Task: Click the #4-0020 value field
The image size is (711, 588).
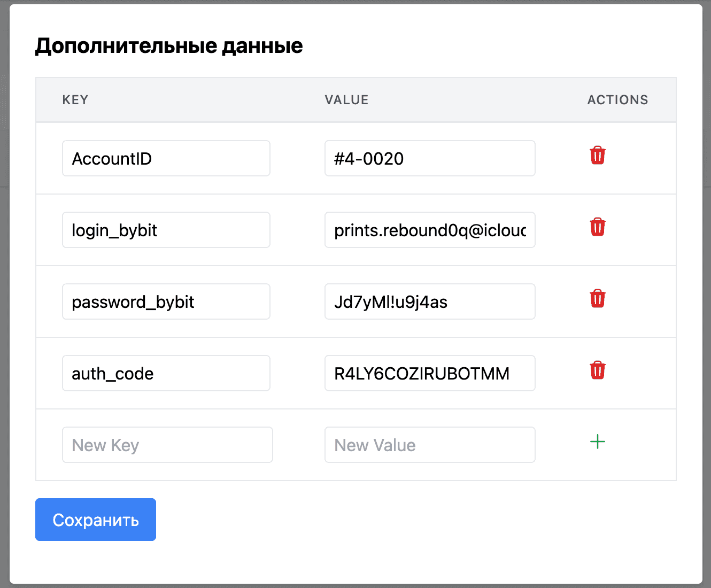Action: 429,159
